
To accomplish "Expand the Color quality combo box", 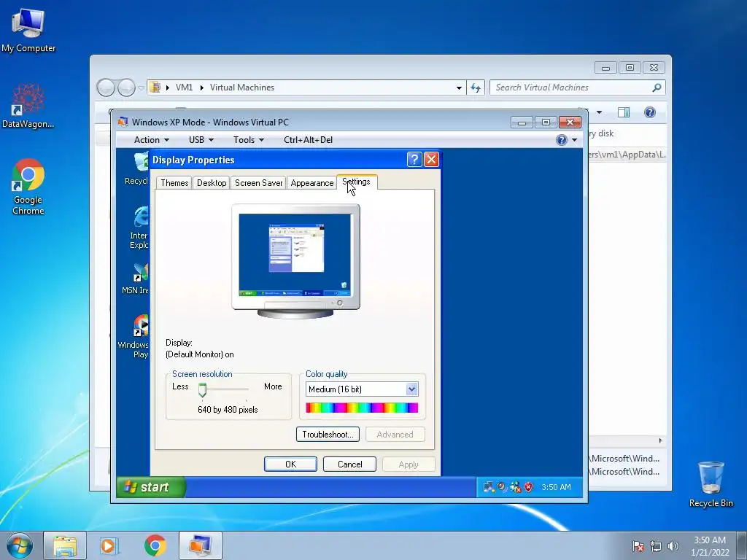I will click(412, 389).
